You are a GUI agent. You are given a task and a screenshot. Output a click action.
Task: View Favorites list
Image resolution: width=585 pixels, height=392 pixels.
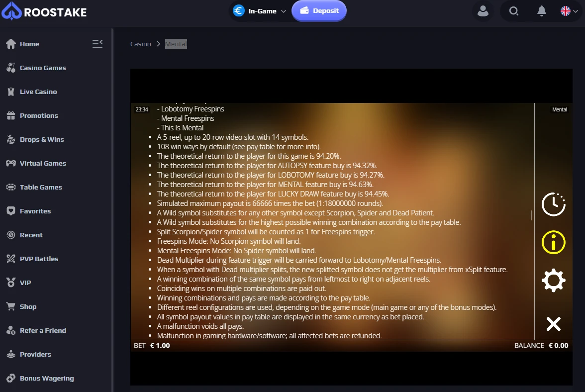tap(35, 211)
